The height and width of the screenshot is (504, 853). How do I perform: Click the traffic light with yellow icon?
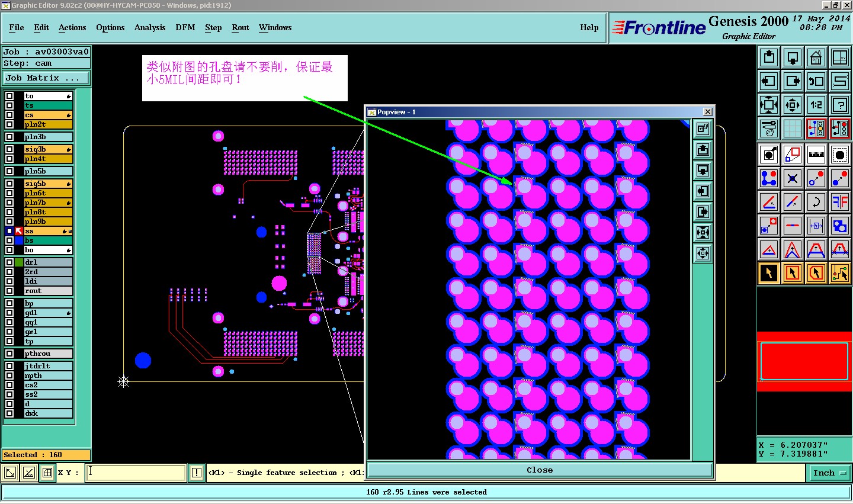click(x=816, y=129)
